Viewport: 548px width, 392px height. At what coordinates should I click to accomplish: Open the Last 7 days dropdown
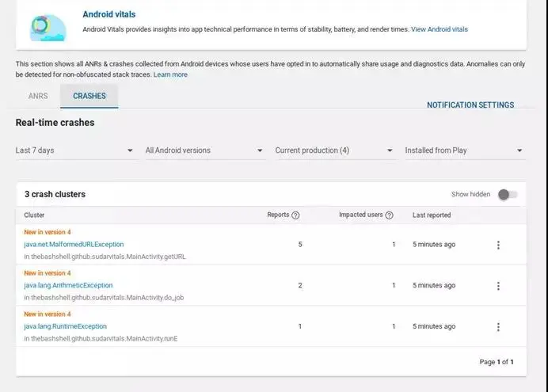click(75, 150)
